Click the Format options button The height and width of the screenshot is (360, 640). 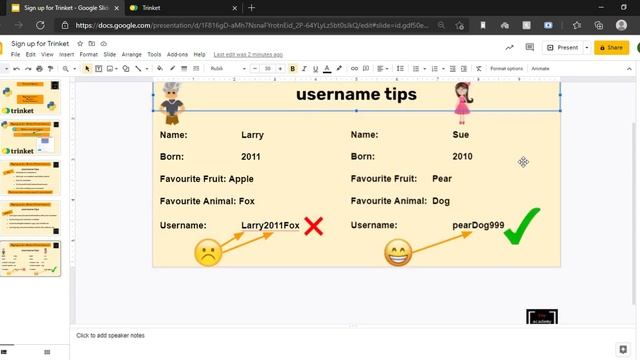pos(506,69)
